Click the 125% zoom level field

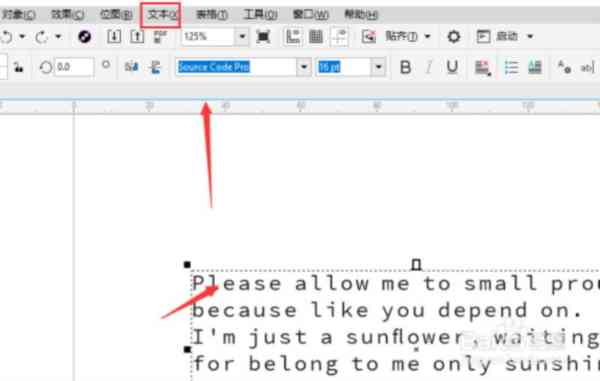tap(208, 37)
